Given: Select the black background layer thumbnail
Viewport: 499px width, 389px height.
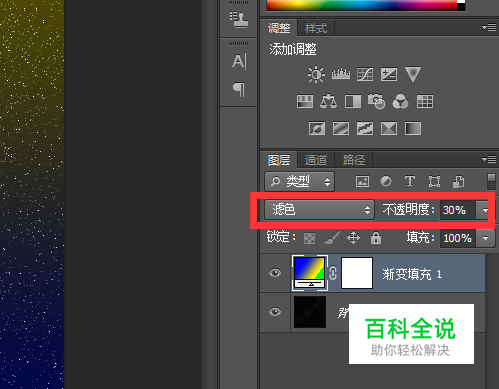Looking at the screenshot, I should tap(310, 312).
